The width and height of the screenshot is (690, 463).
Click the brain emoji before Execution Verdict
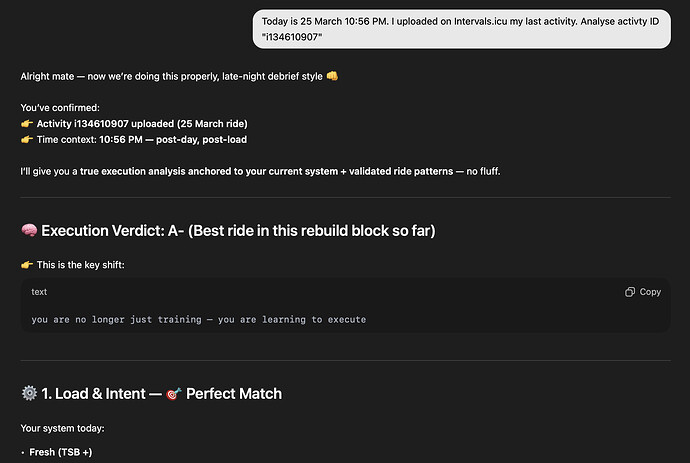[x=29, y=231]
